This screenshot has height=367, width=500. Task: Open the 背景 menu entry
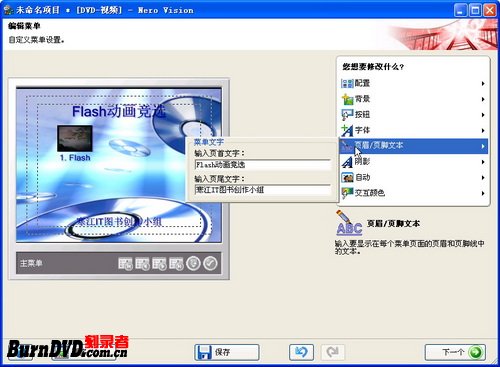414,99
